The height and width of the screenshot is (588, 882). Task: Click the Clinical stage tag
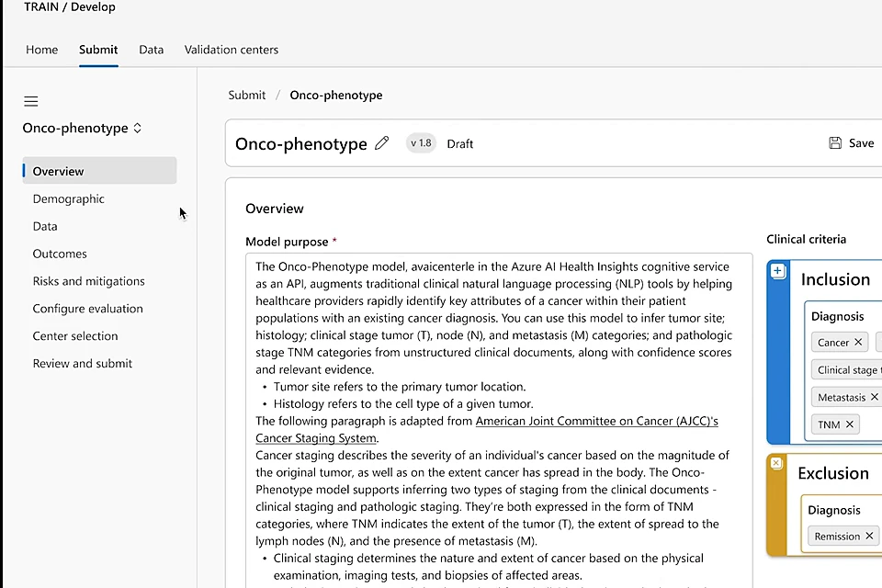846,369
